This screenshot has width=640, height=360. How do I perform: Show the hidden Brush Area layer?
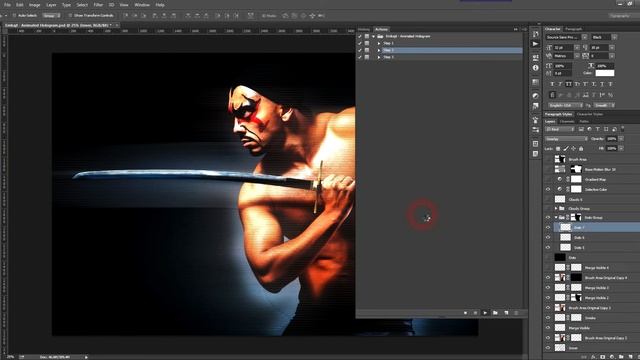[548, 159]
